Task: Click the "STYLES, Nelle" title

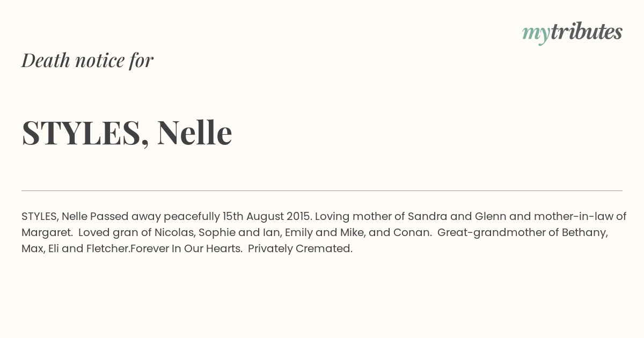Action: (x=127, y=133)
